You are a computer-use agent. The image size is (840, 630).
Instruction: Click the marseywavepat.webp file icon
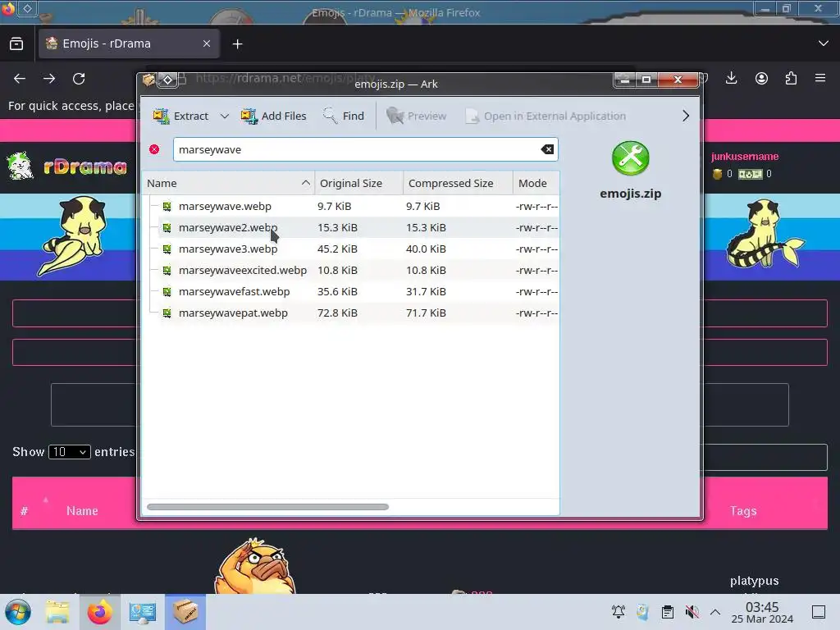167,313
